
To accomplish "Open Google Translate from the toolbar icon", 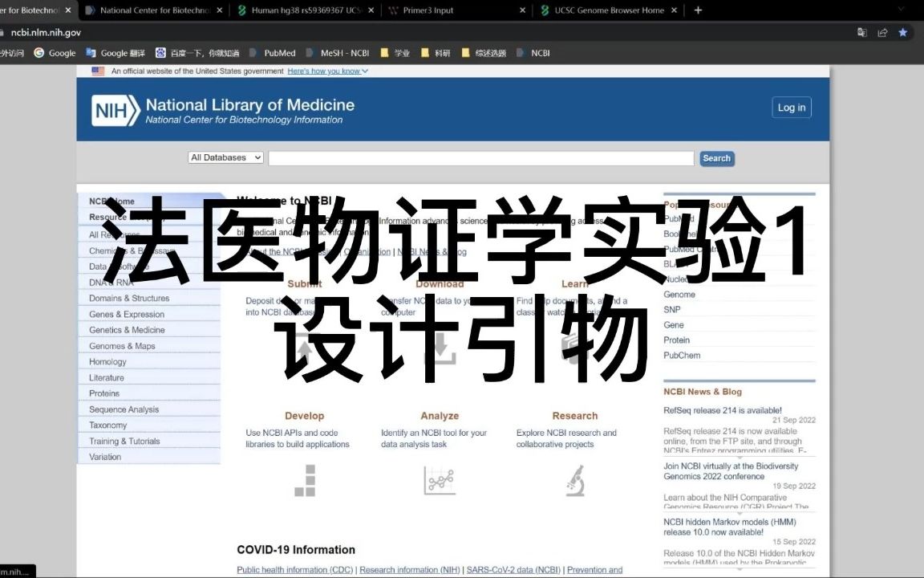I will (x=862, y=31).
